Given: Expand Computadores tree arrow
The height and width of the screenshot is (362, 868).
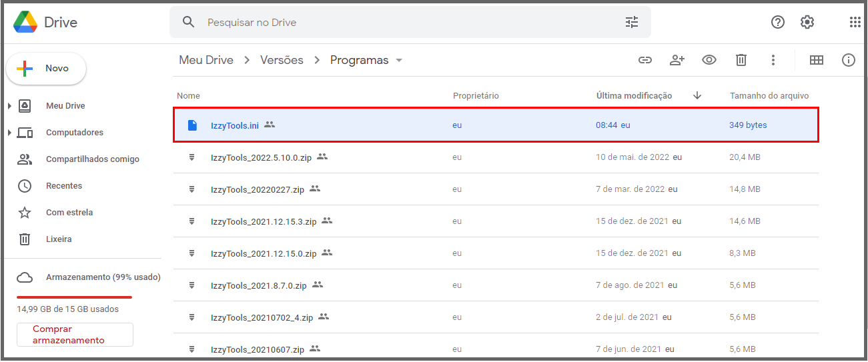Looking at the screenshot, I should 9,133.
